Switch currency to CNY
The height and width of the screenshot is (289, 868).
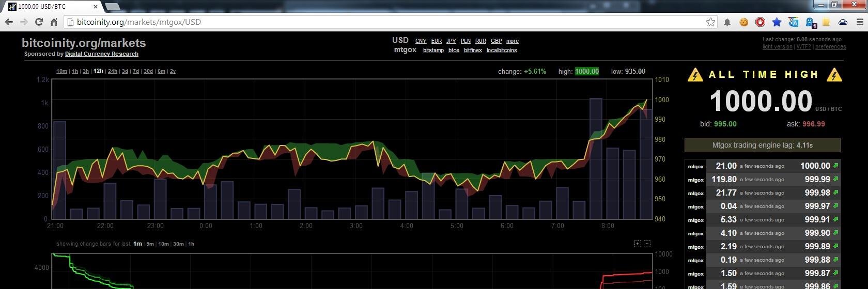click(421, 41)
